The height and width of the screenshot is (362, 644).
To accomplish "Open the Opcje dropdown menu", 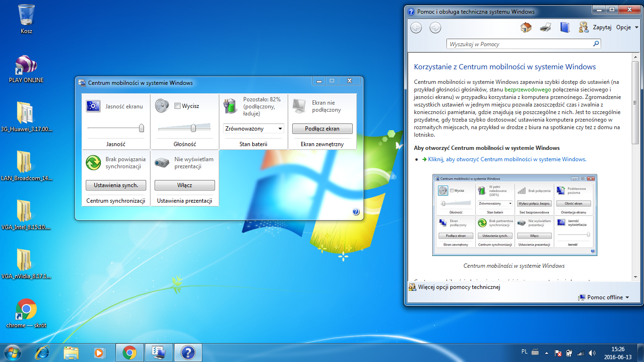I will click(627, 27).
